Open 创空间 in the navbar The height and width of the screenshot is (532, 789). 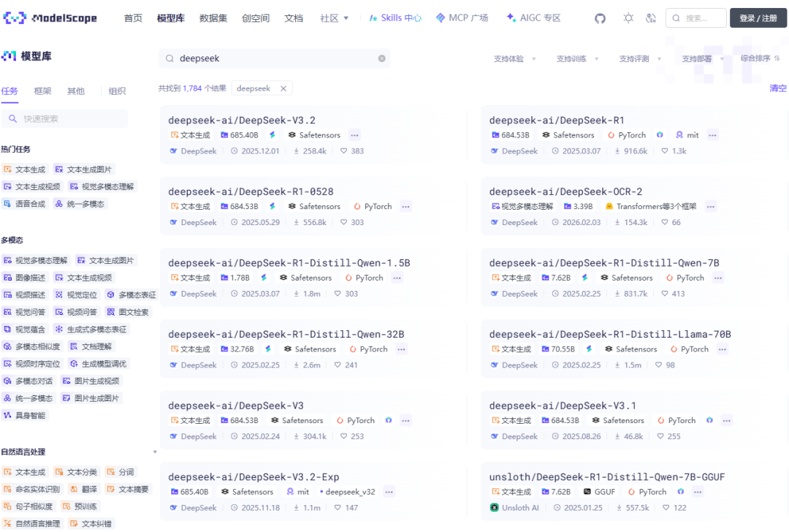256,18
